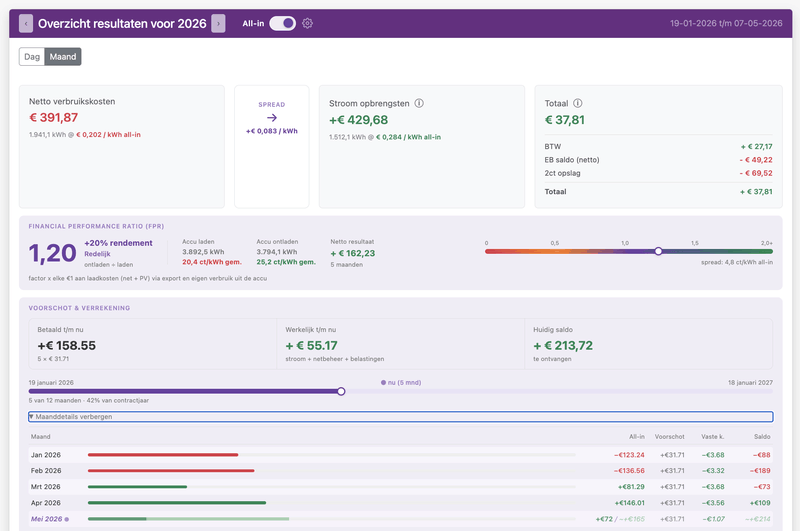Click info icon next to Totaal
The image size is (800, 531).
tap(578, 103)
